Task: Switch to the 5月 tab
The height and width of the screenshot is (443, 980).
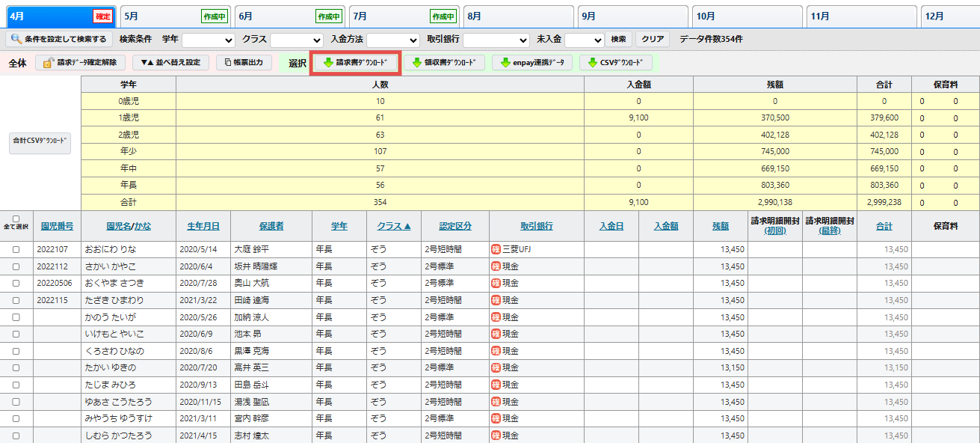Action: [x=176, y=16]
